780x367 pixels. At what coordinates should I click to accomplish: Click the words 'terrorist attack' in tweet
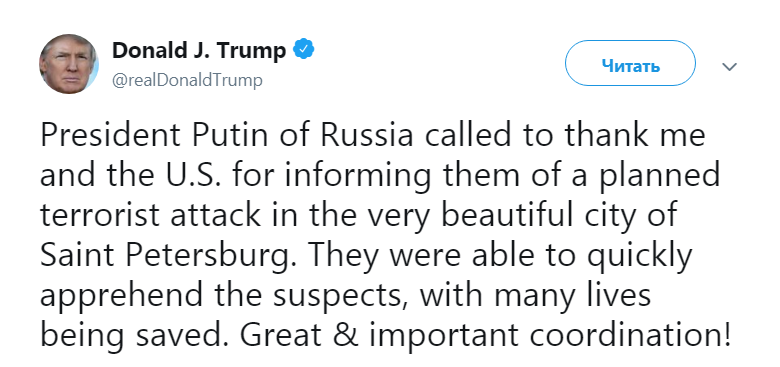(150, 216)
